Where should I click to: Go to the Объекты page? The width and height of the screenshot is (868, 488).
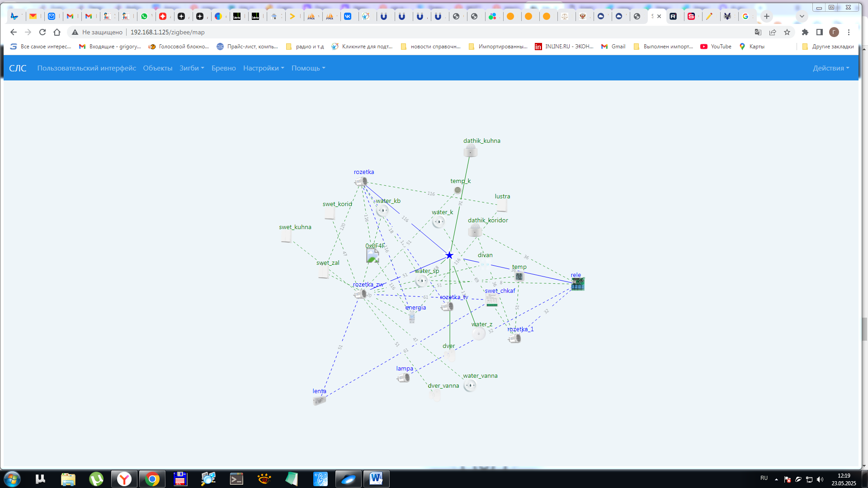158,68
